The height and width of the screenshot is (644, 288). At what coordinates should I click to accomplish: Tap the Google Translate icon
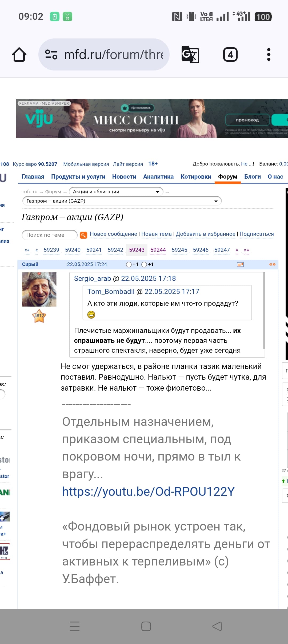[x=190, y=54]
